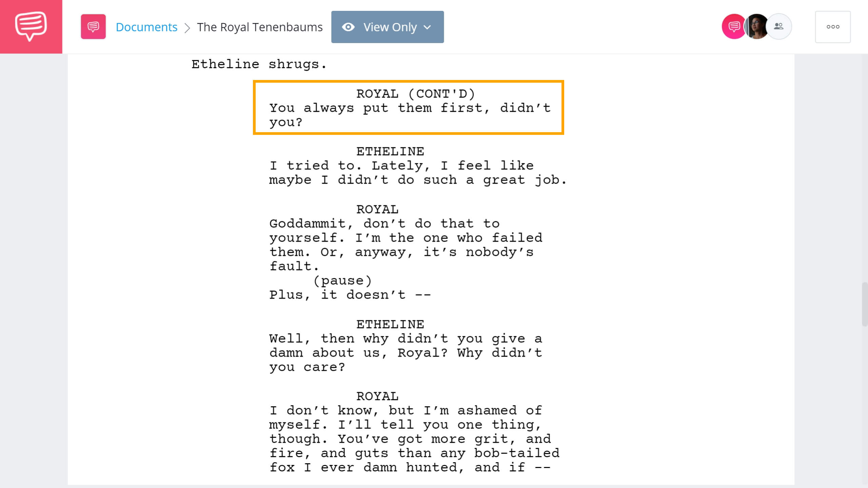This screenshot has height=488, width=868.
Task: Click the overflow three-dots menu button
Action: coord(833,27)
